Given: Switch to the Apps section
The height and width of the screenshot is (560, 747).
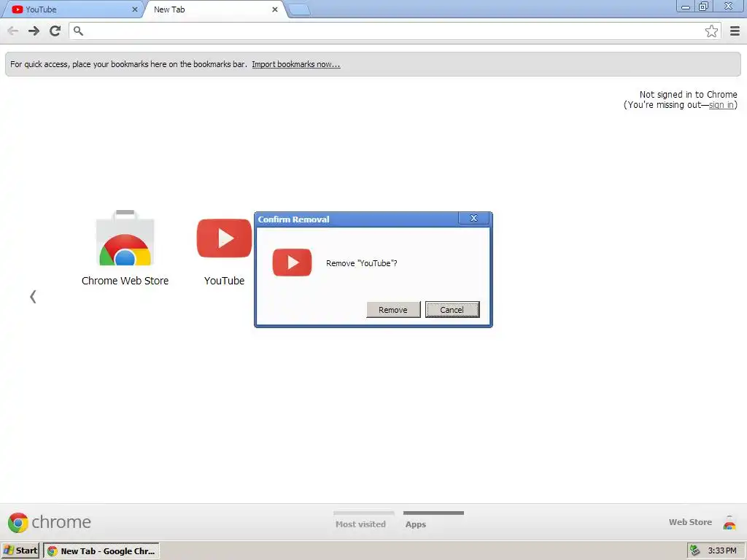Looking at the screenshot, I should coord(415,524).
